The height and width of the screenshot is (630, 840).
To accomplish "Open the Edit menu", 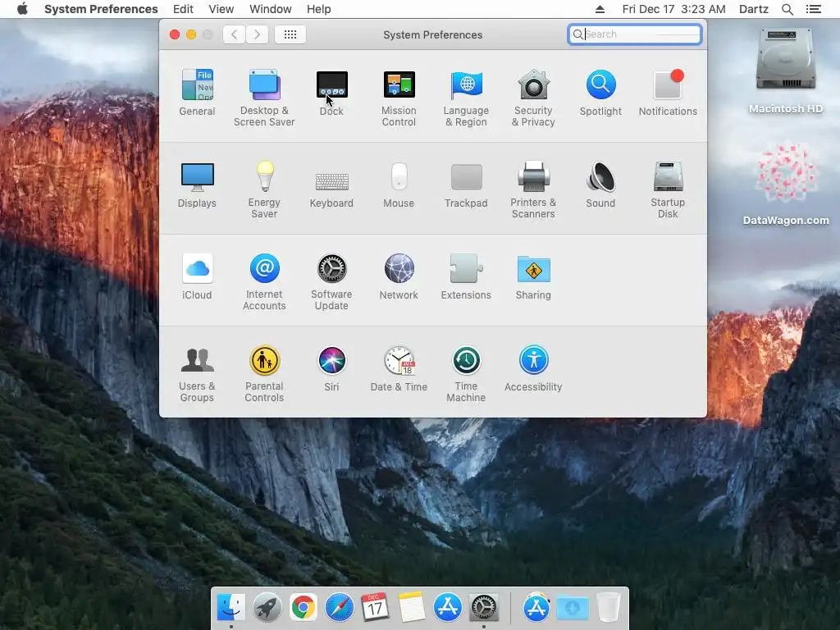I will (183, 9).
